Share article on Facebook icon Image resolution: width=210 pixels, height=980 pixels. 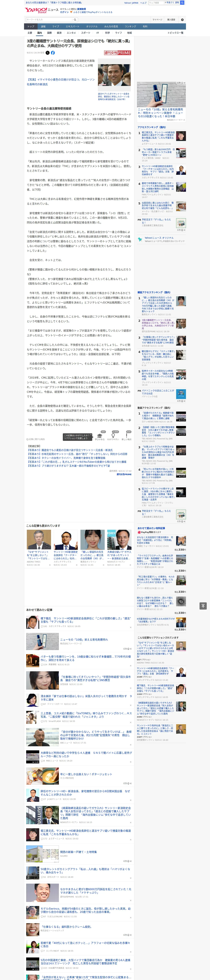pos(53,53)
